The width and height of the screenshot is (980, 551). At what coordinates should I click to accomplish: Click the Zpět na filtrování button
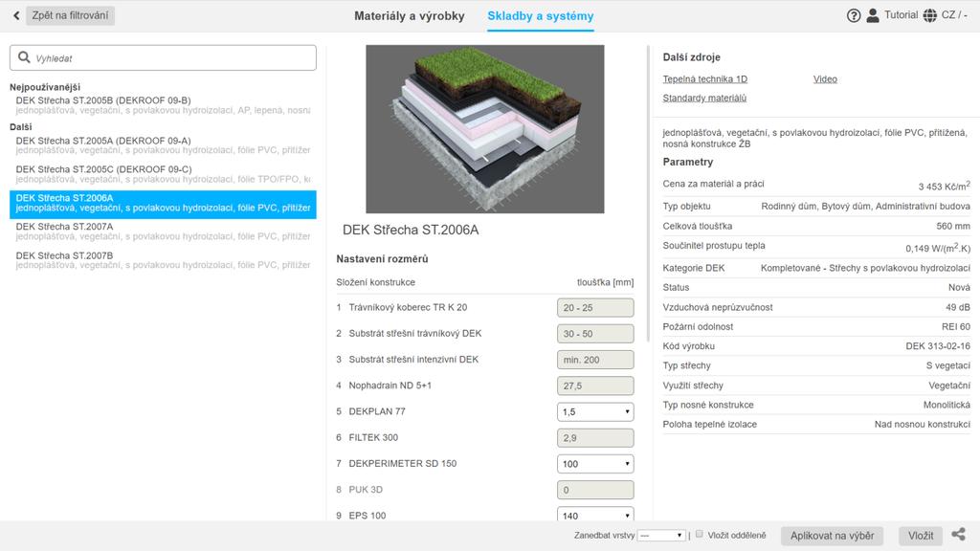(x=70, y=15)
